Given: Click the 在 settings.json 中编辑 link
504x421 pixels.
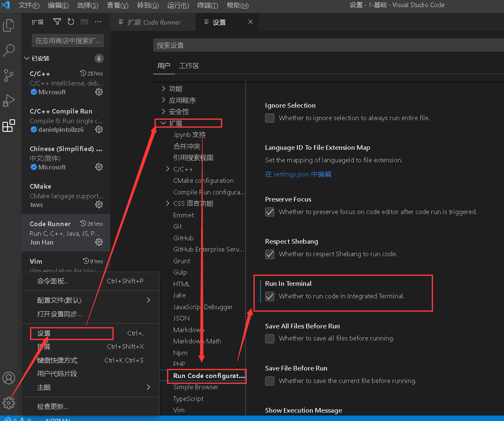Looking at the screenshot, I should [x=298, y=174].
